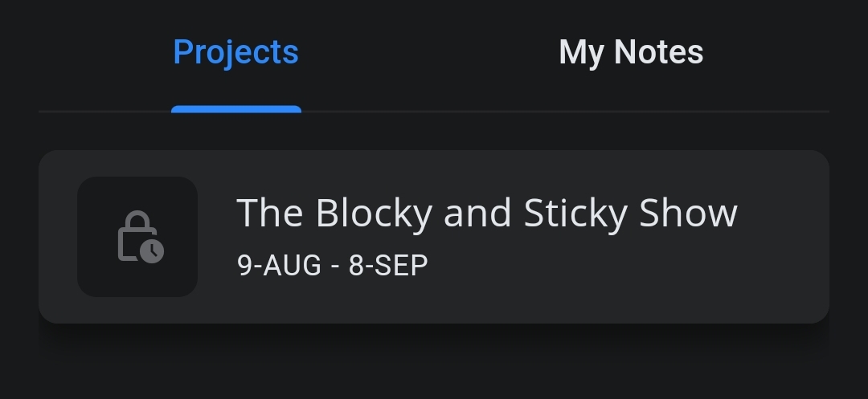The height and width of the screenshot is (399, 868).
Task: Switch to the My Notes tab
Action: [631, 52]
